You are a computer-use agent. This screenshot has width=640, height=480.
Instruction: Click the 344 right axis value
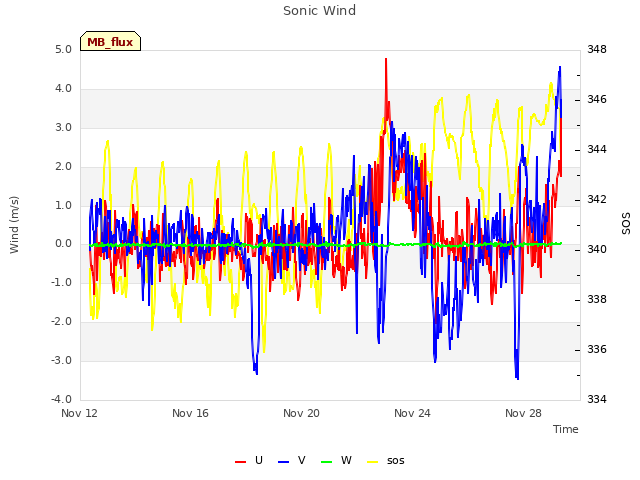(x=597, y=149)
